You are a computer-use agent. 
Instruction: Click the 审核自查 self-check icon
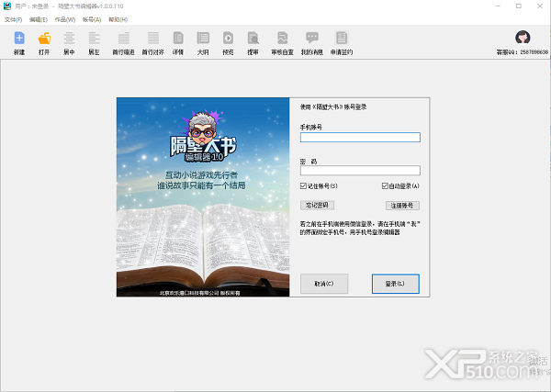tap(282, 38)
